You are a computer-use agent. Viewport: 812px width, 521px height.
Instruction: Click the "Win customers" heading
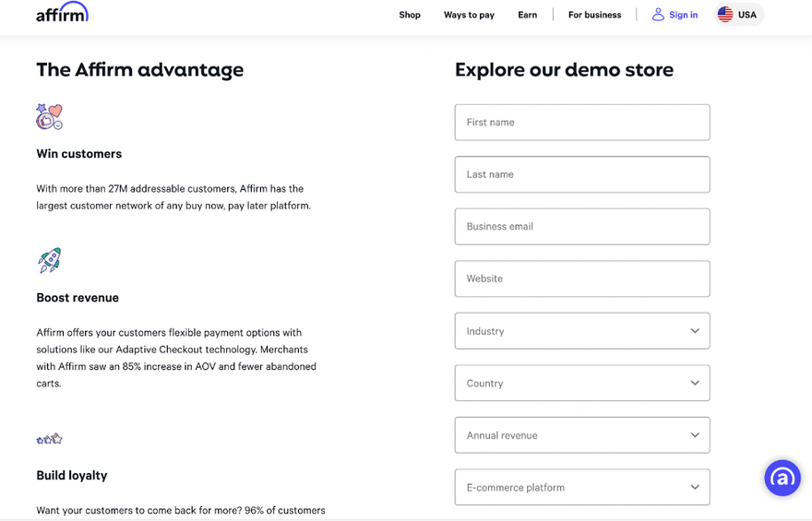[x=78, y=154]
